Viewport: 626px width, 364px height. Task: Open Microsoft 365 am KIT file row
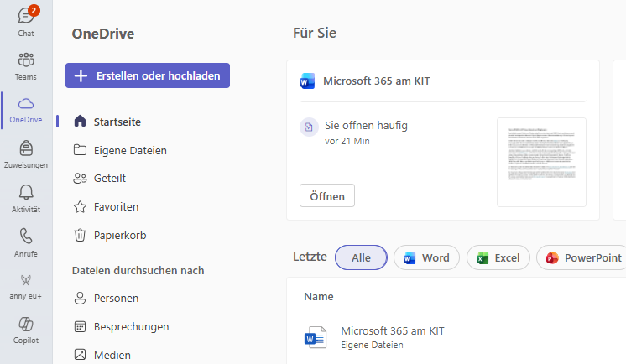click(x=392, y=337)
